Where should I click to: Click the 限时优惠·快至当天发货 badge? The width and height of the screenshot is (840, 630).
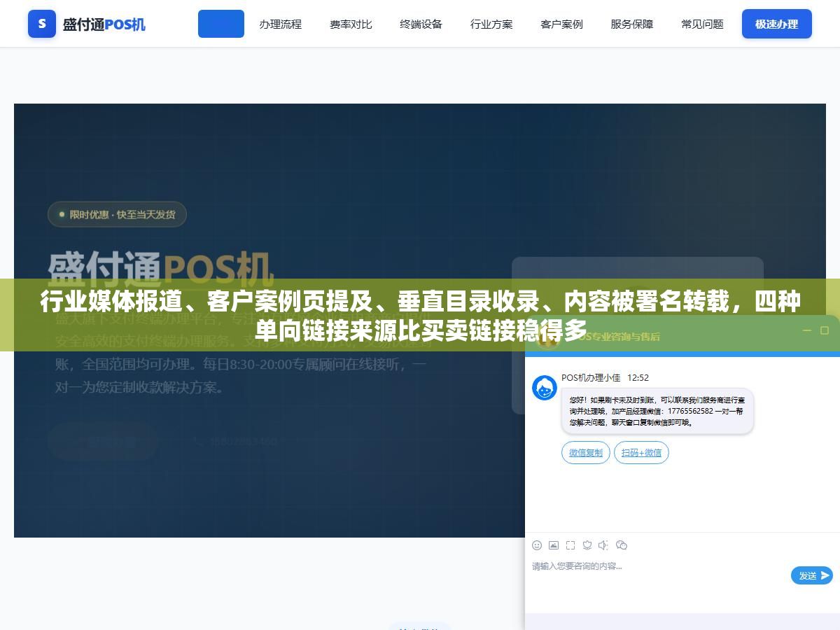117,214
